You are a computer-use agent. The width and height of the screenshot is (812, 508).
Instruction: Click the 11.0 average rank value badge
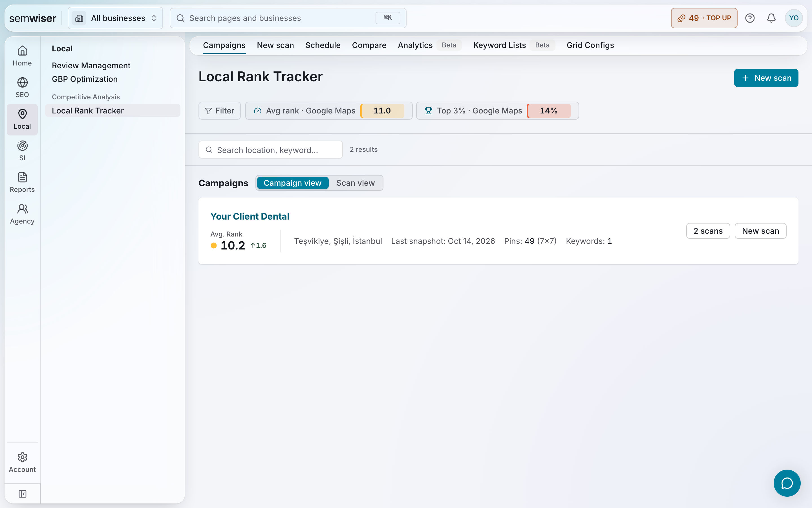382,111
